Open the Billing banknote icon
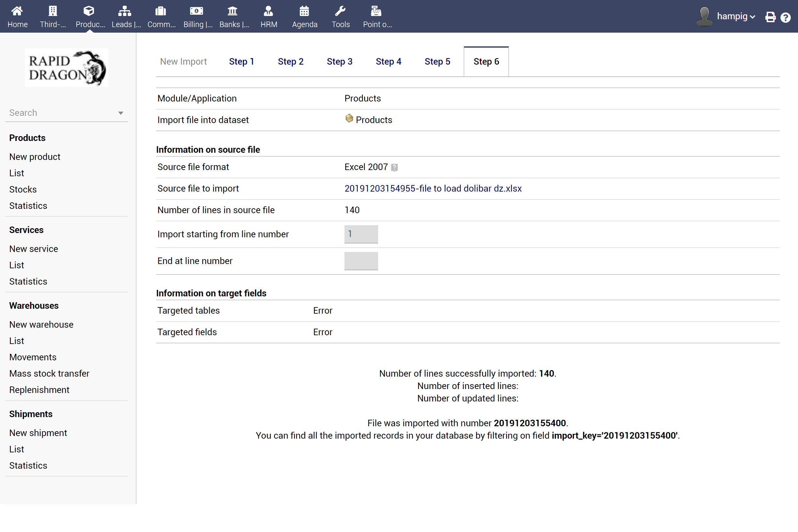This screenshot has width=798, height=532. pyautogui.click(x=197, y=11)
